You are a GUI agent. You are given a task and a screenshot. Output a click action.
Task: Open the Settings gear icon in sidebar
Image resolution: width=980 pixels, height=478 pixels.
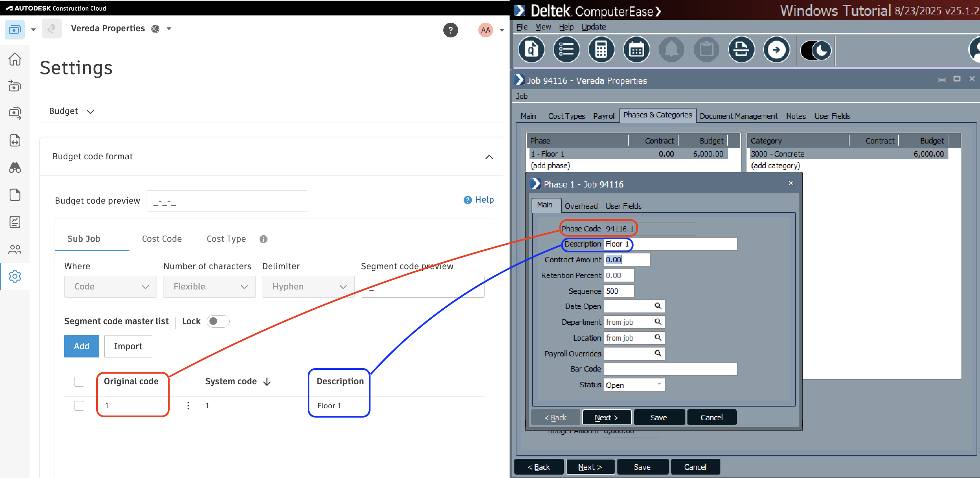pyautogui.click(x=15, y=276)
